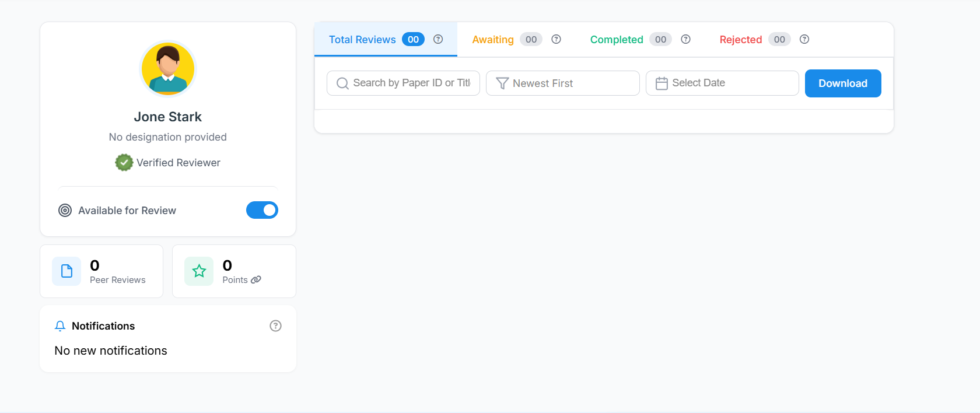980x413 pixels.
Task: Click Jone Stark's profile avatar
Action: (x=168, y=69)
